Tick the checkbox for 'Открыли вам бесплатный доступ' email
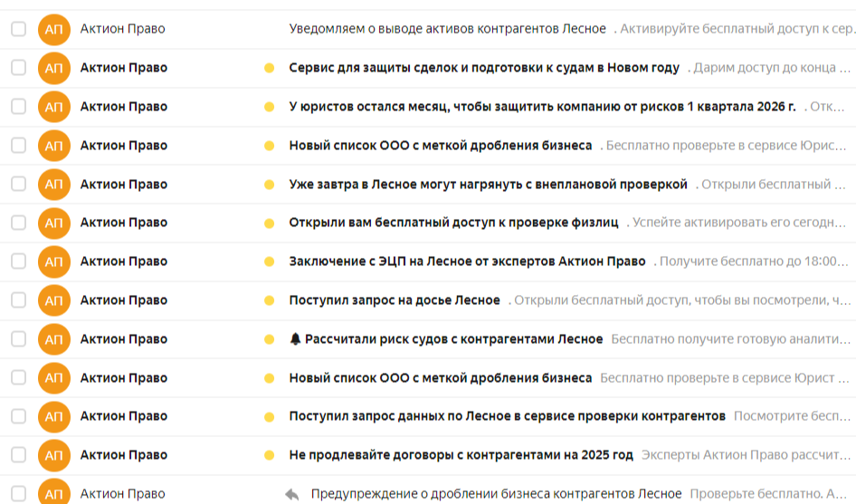Image resolution: width=856 pixels, height=504 pixels. point(19,223)
